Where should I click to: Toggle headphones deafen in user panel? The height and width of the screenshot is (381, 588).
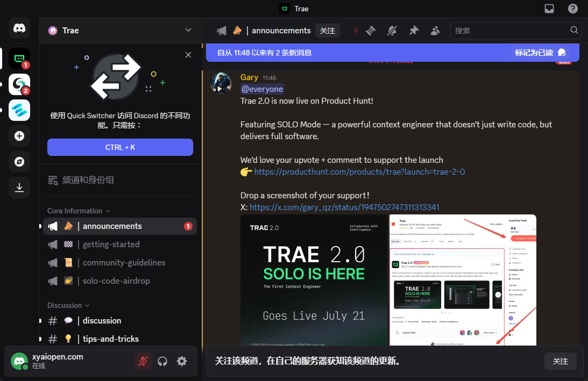pos(162,361)
